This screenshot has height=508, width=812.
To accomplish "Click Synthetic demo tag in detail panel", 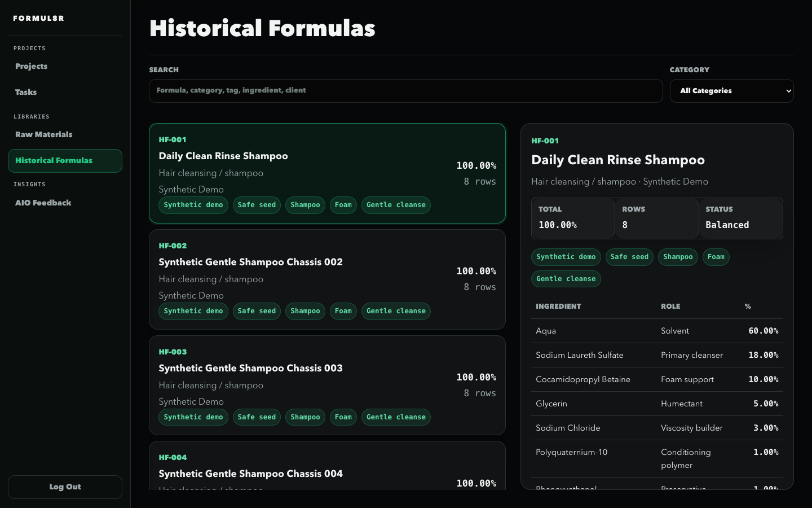I will click(566, 257).
